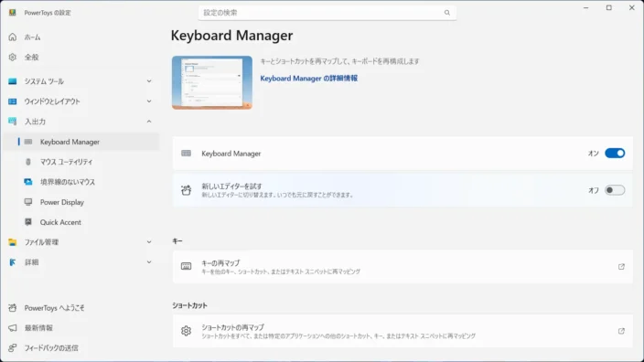The height and width of the screenshot is (362, 644).
Task: Click the ファイル管理 folder icon
Action: (12, 242)
